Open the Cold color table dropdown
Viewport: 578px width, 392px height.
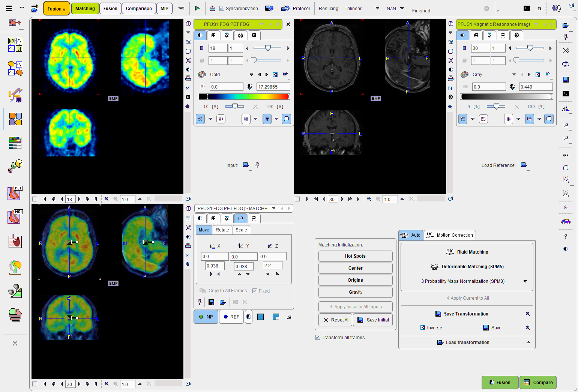pos(251,75)
